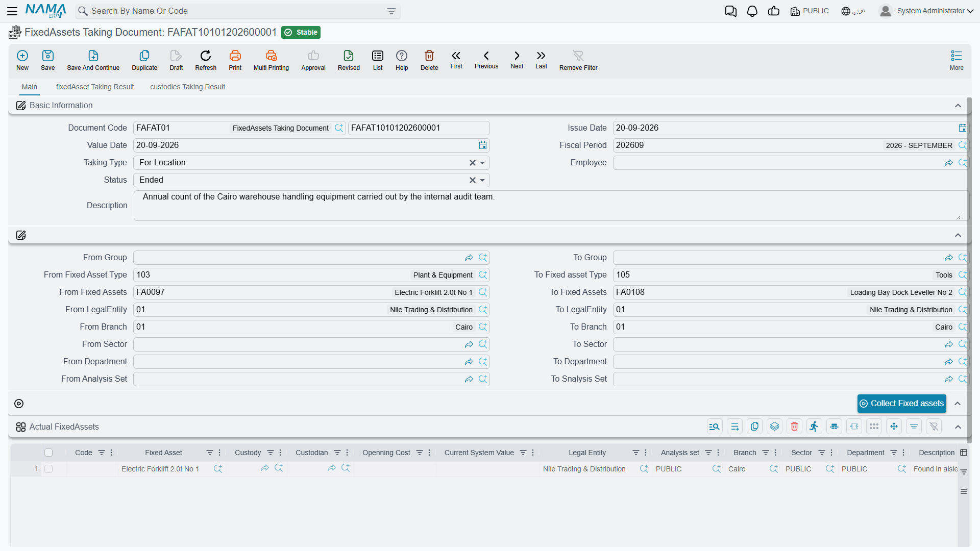The width and height of the screenshot is (980, 551).
Task: Click the New document icon
Action: tap(22, 60)
